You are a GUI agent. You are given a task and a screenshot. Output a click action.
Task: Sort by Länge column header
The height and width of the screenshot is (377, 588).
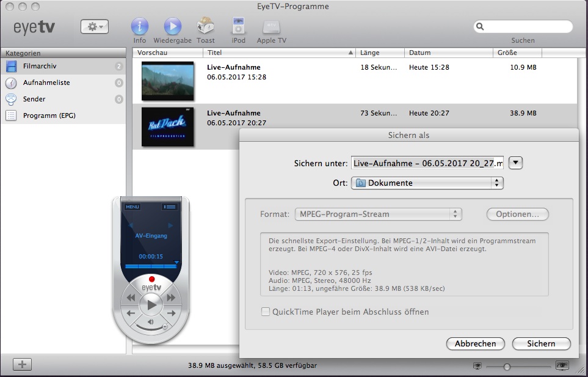tap(380, 53)
